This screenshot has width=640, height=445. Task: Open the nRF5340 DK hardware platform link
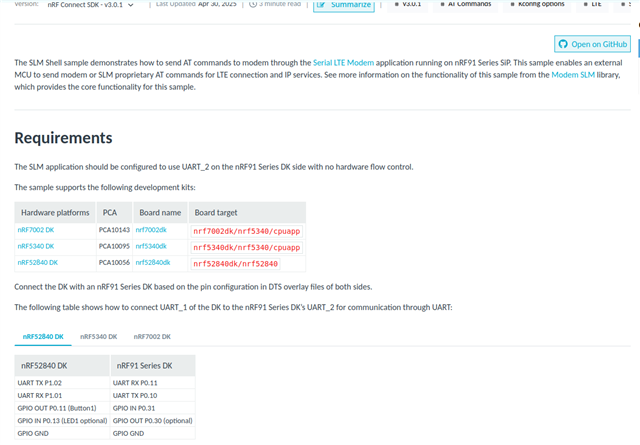(x=36, y=246)
